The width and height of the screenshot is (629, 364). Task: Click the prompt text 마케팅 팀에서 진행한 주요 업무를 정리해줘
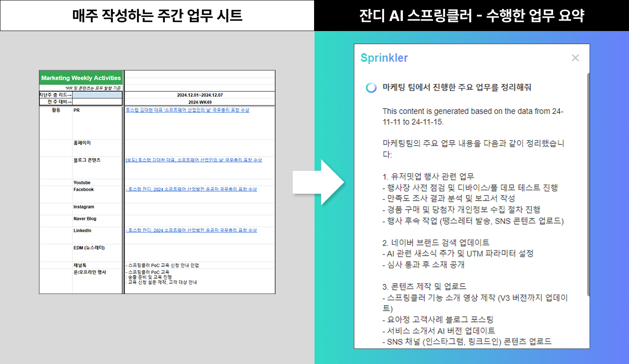coord(457,87)
